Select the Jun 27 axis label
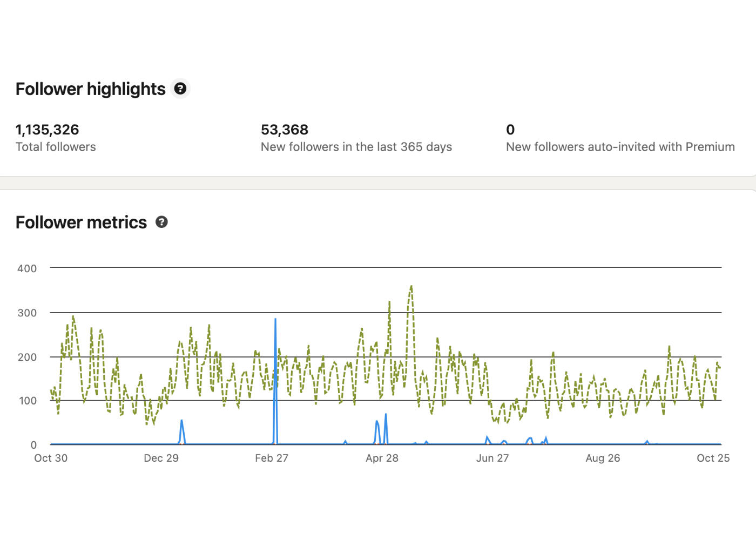756x540 pixels. coord(492,458)
